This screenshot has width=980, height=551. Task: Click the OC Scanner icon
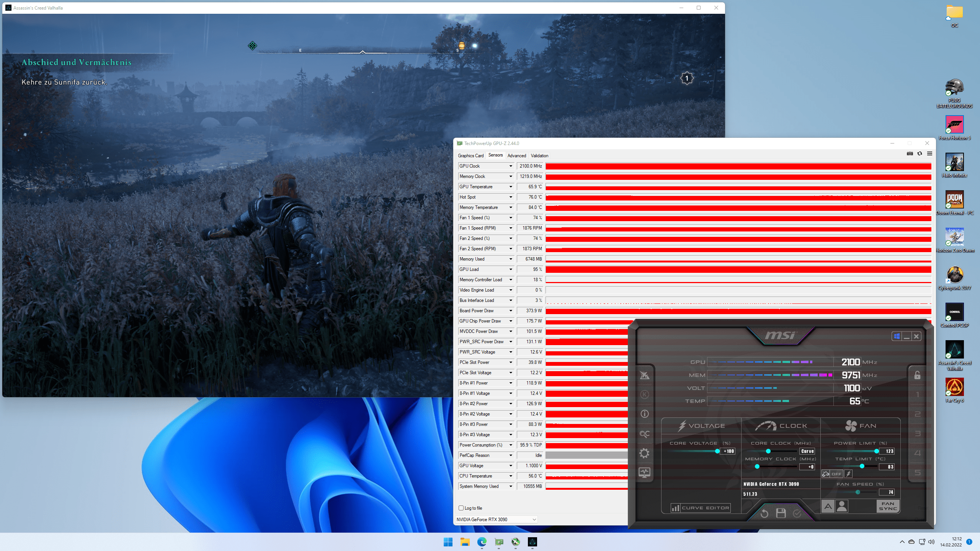[644, 434]
